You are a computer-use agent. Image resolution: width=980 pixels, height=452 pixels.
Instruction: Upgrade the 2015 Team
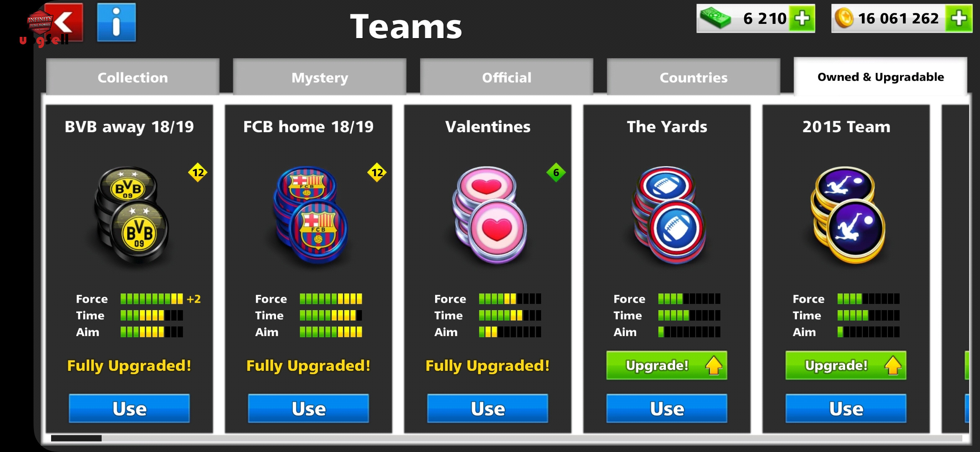pyautogui.click(x=846, y=365)
